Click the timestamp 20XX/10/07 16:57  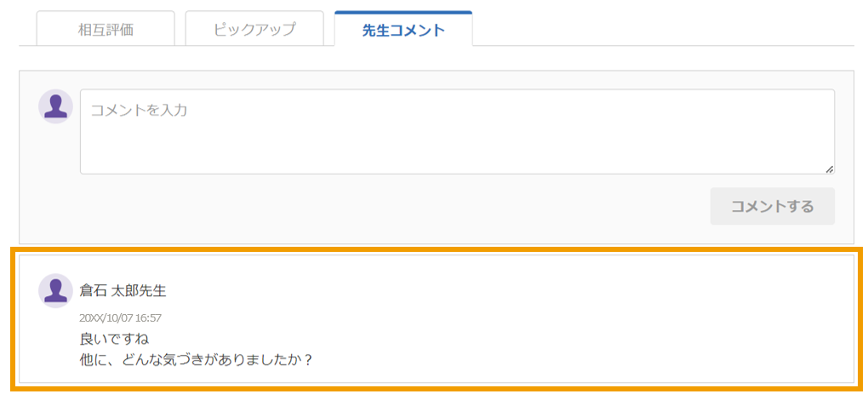(x=120, y=317)
